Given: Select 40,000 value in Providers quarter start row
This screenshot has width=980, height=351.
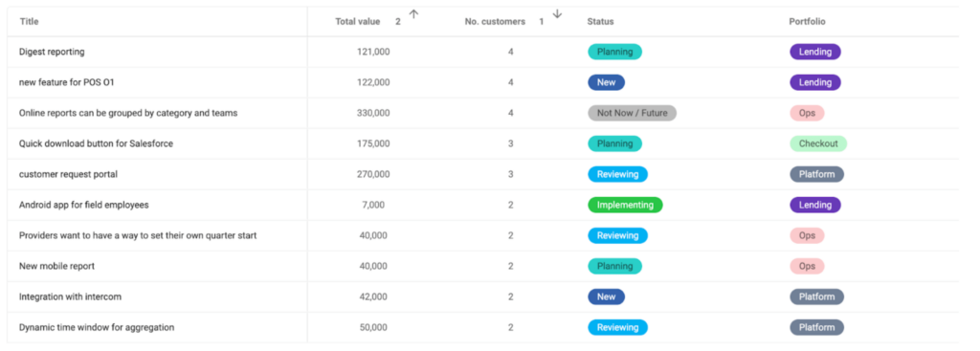Looking at the screenshot, I should [x=373, y=235].
